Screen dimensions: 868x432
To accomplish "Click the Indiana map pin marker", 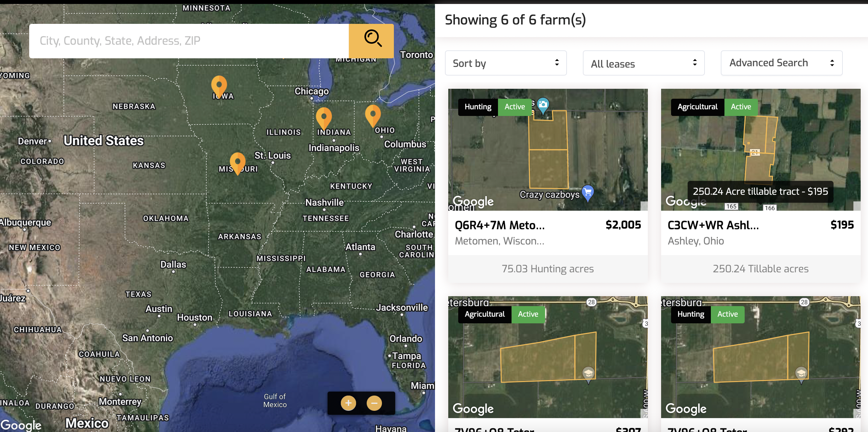I will tap(324, 117).
